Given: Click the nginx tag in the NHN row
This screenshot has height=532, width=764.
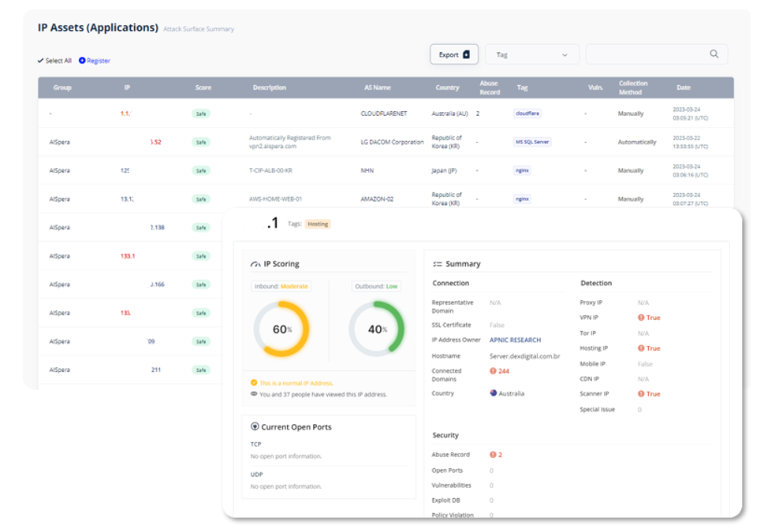Looking at the screenshot, I should tap(522, 170).
